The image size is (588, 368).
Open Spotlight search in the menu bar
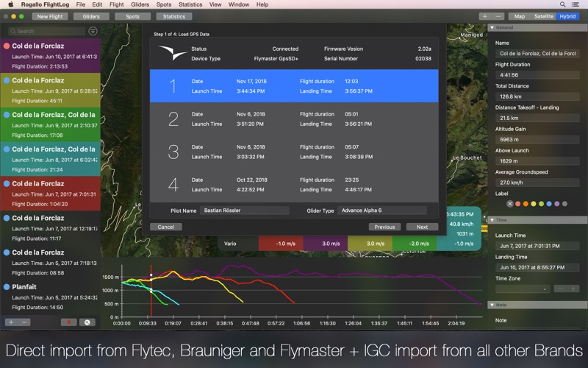[x=562, y=4]
